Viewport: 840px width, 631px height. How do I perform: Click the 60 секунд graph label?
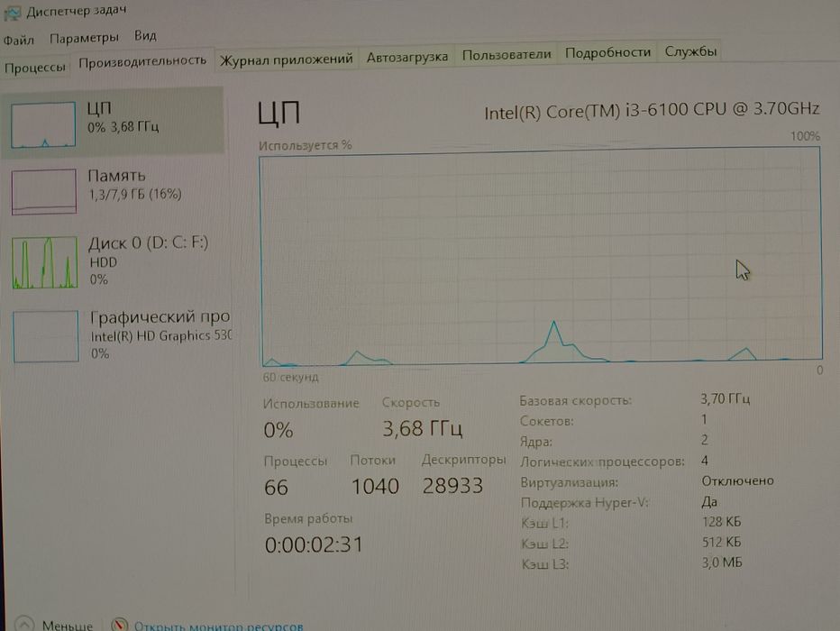click(290, 377)
